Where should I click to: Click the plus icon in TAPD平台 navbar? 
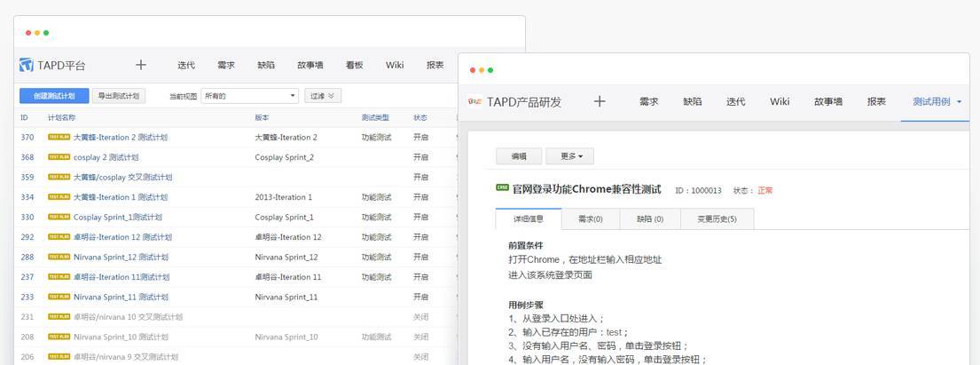140,65
